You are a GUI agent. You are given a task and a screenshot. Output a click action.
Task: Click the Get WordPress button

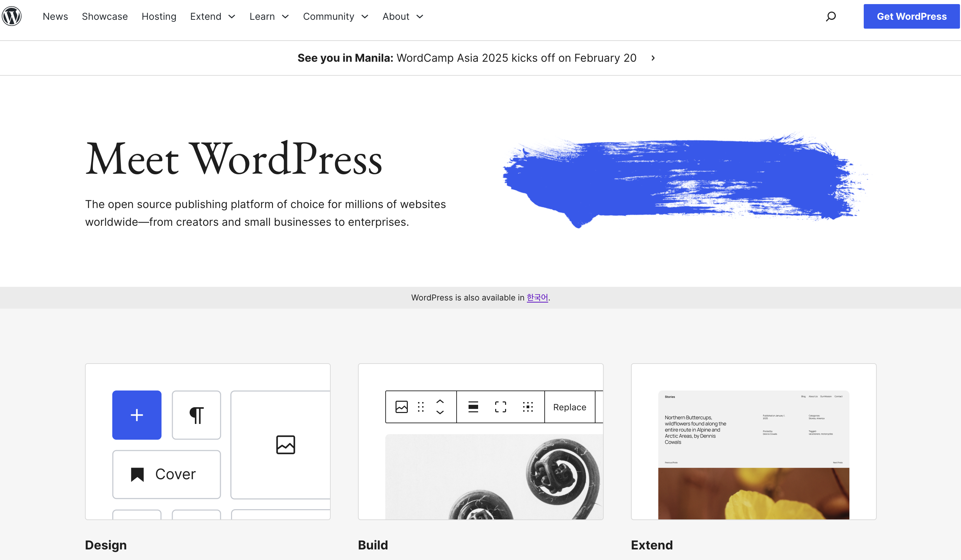point(911,16)
